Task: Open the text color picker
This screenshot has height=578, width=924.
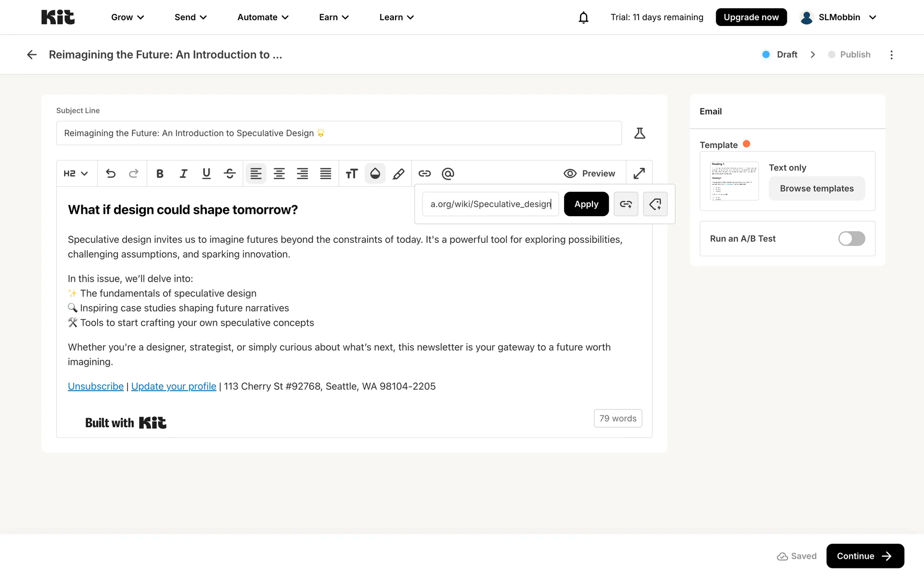Action: pos(375,173)
